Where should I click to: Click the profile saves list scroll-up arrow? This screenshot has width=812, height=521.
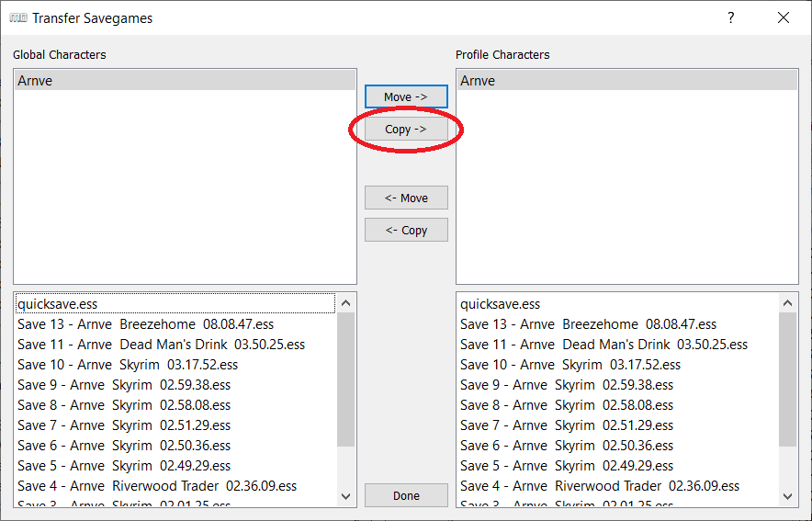[x=788, y=303]
